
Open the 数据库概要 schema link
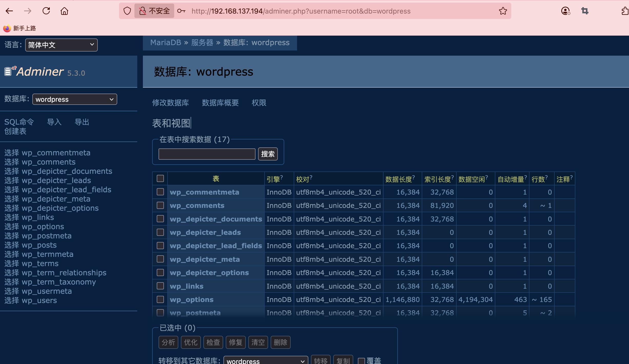pyautogui.click(x=220, y=103)
